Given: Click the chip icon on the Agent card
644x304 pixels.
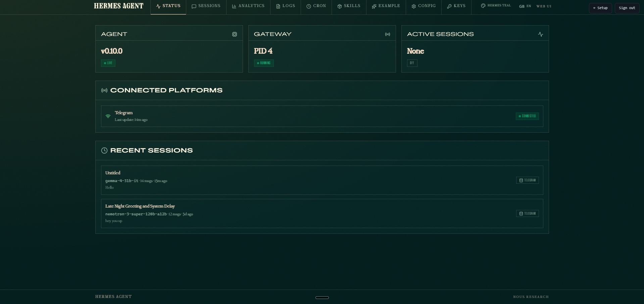Looking at the screenshot, I should pos(234,34).
